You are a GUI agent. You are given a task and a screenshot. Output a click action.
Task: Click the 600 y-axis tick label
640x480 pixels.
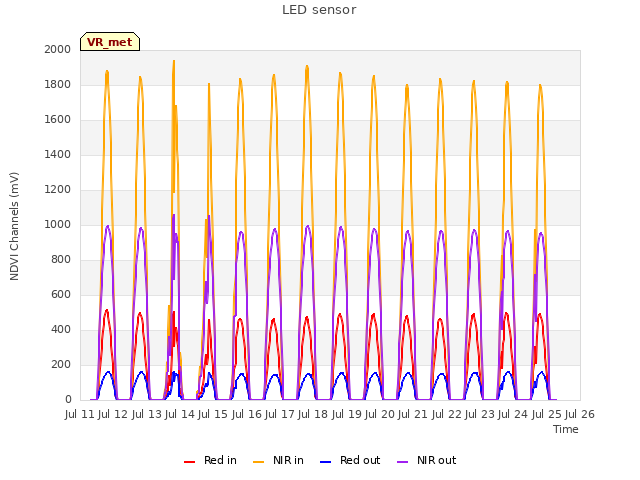[61, 294]
